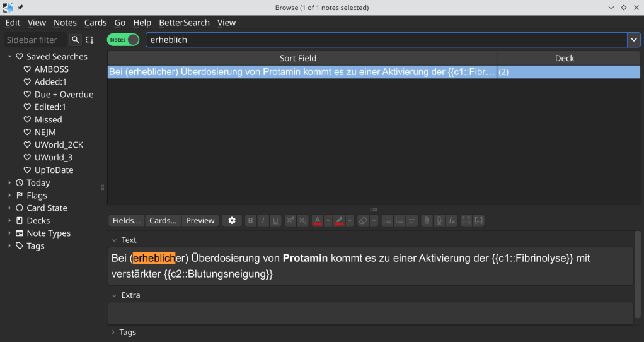Image resolution: width=644 pixels, height=342 pixels.
Task: Collapse the Text field section
Action: pos(114,240)
